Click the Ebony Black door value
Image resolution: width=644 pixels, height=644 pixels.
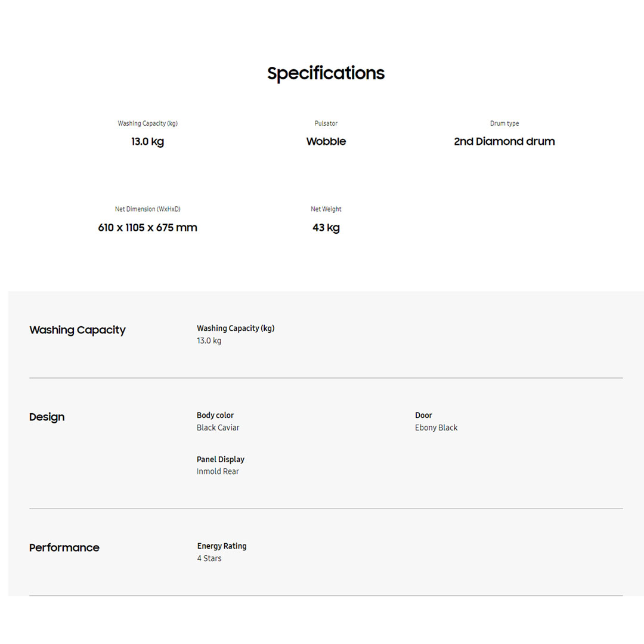436,428
